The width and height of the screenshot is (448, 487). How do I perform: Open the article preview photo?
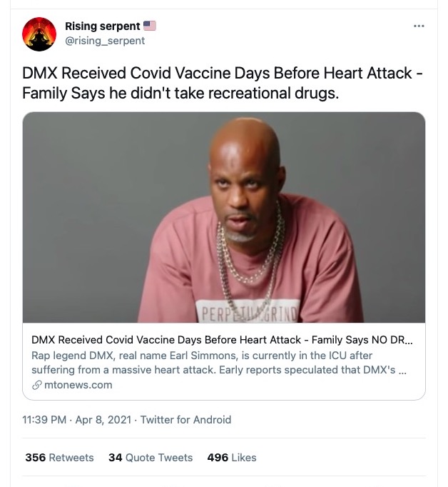tap(224, 217)
